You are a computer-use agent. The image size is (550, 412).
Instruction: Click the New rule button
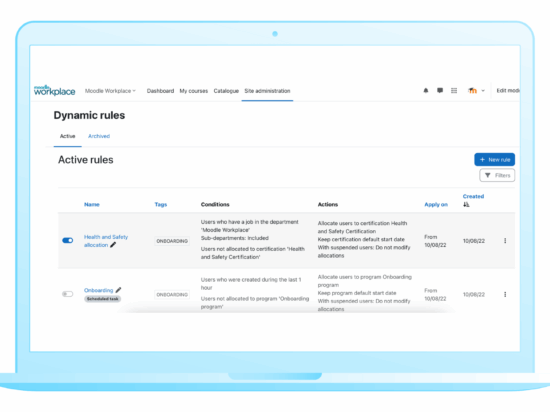coord(495,160)
